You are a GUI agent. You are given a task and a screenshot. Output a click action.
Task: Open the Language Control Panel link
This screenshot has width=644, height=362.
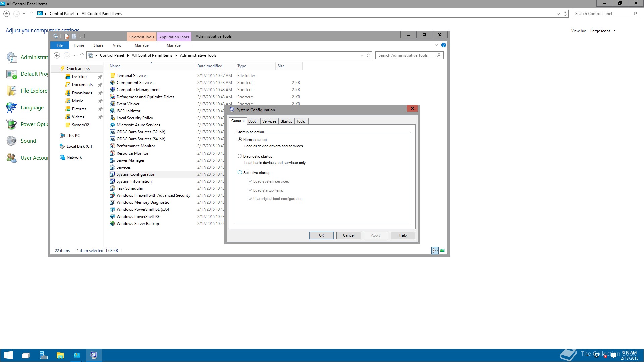point(32,108)
